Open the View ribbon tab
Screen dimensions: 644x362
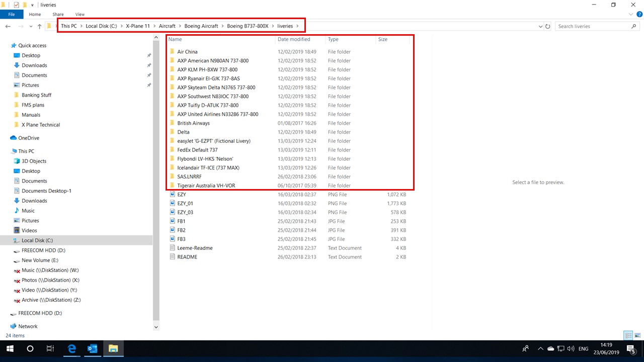coord(79,15)
